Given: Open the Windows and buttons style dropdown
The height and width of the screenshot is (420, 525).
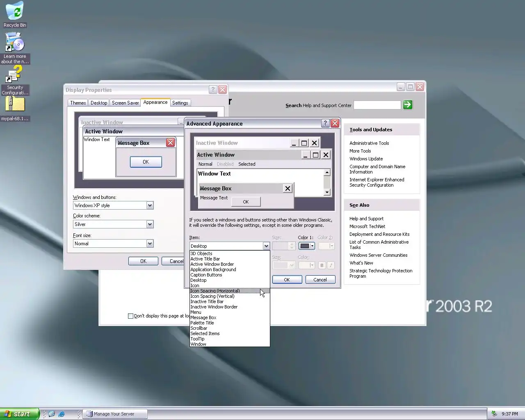Looking at the screenshot, I should 113,205.
